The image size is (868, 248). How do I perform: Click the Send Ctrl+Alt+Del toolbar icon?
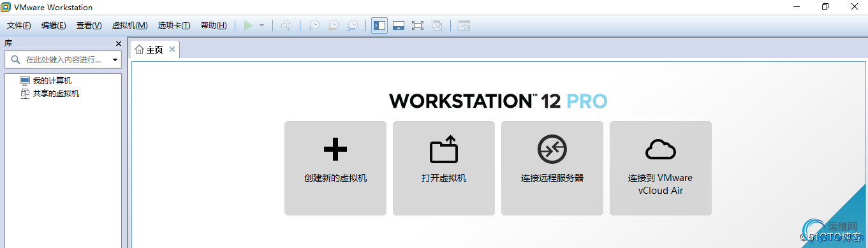click(x=287, y=26)
